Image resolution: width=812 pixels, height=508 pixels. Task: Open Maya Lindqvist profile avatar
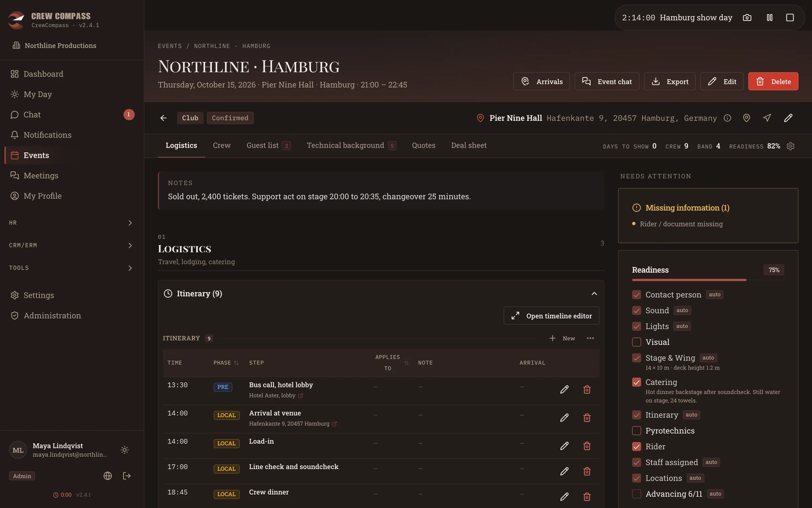coord(18,450)
